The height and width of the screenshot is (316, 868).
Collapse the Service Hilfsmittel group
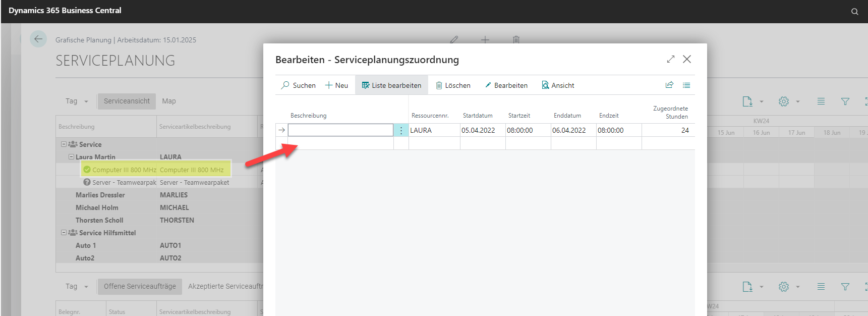[64, 233]
